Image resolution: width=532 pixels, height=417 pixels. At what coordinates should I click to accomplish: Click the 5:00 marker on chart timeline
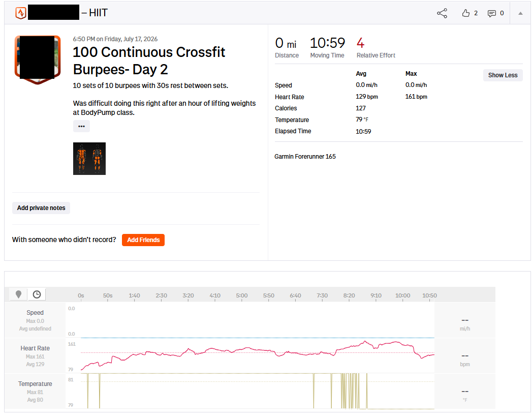click(x=241, y=295)
